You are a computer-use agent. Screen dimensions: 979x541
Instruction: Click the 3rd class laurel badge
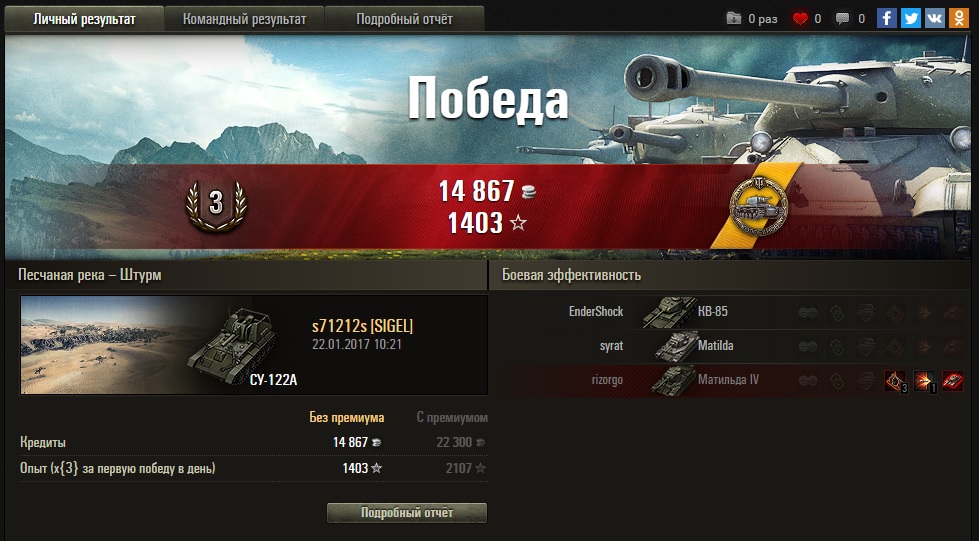pos(216,206)
